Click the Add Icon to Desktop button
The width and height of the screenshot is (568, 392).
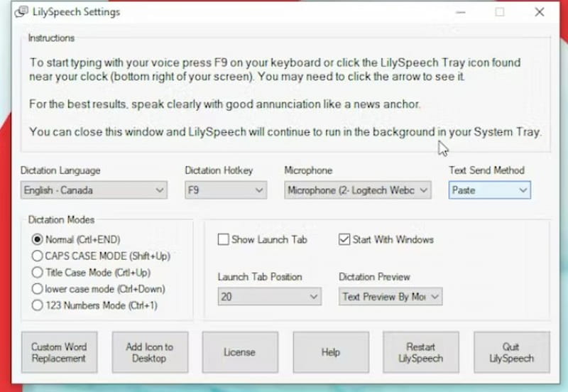coord(150,352)
